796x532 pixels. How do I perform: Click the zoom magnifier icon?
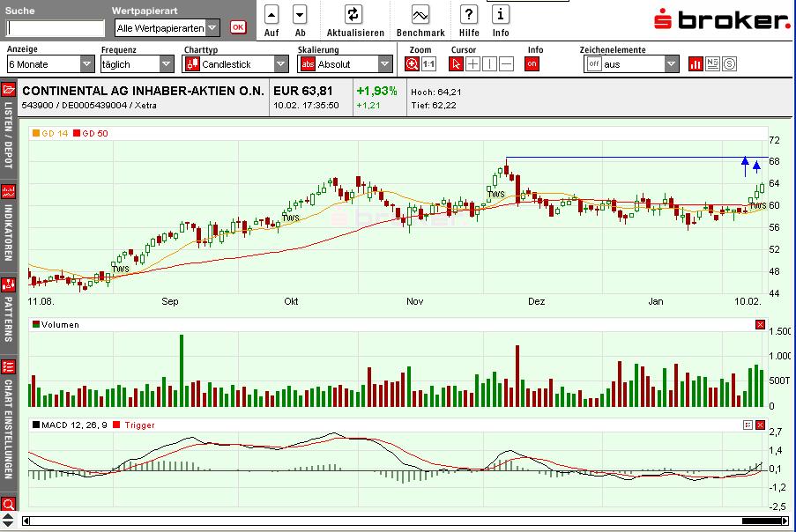click(x=413, y=63)
